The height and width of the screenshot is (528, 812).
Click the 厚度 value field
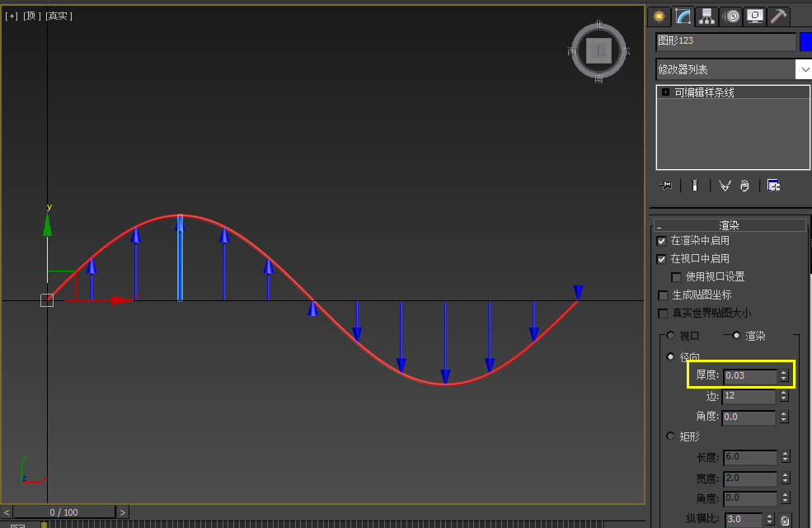750,375
